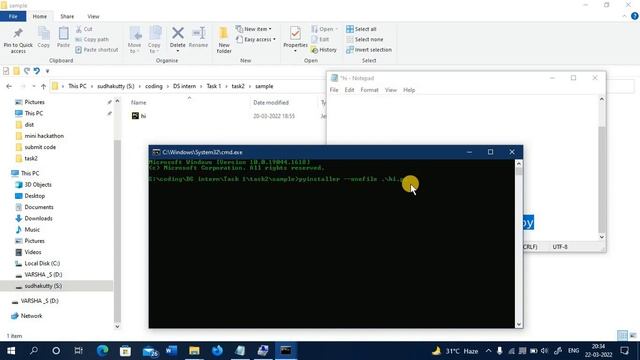Viewport: 640px width, 360px height.
Task: Click History in the Open group
Action: [x=324, y=49]
